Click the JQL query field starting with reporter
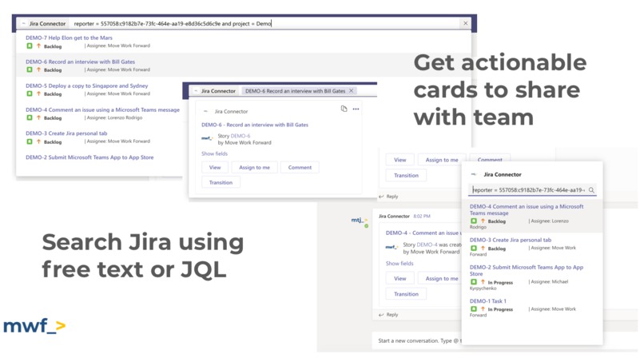The height and width of the screenshot is (362, 644). 264,23
